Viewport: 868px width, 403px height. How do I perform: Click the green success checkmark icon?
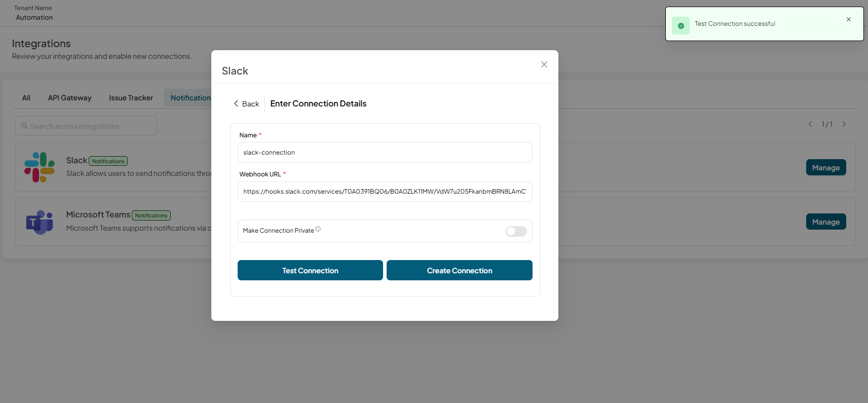(681, 25)
